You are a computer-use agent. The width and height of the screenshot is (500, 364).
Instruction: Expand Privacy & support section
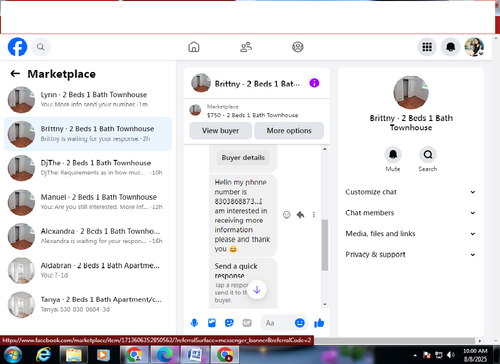pyautogui.click(x=410, y=254)
